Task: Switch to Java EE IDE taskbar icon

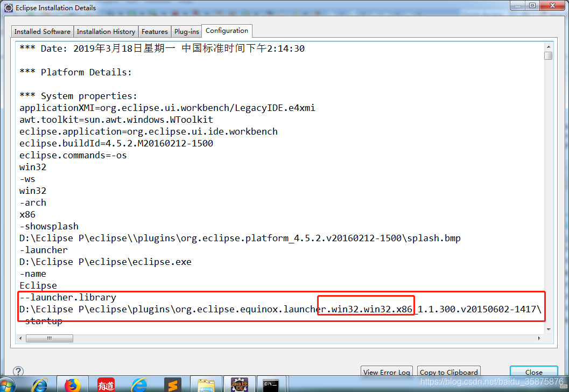Action: point(240,385)
